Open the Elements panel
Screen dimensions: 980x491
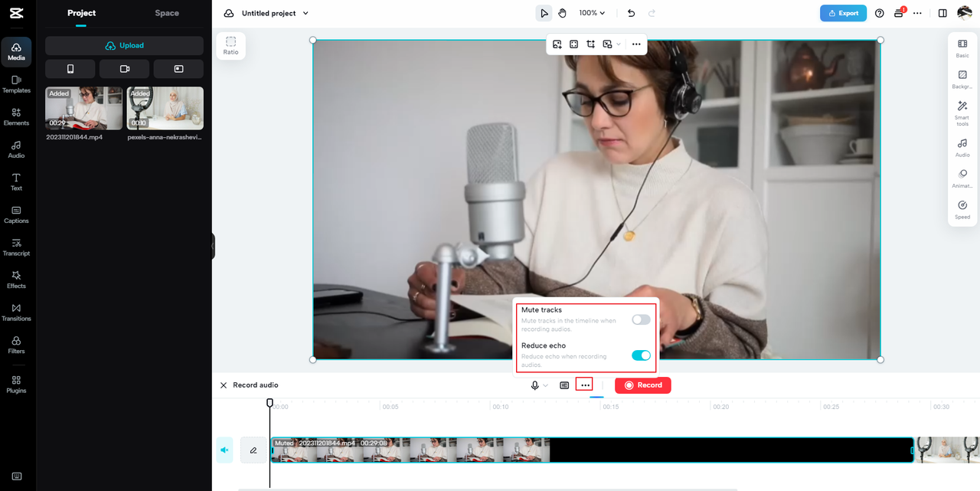[16, 116]
